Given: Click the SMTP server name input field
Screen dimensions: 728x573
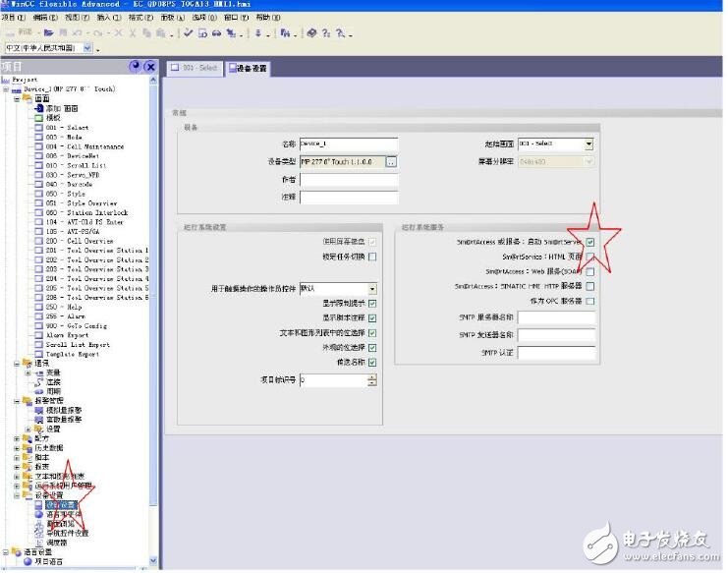Looking at the screenshot, I should 556,318.
